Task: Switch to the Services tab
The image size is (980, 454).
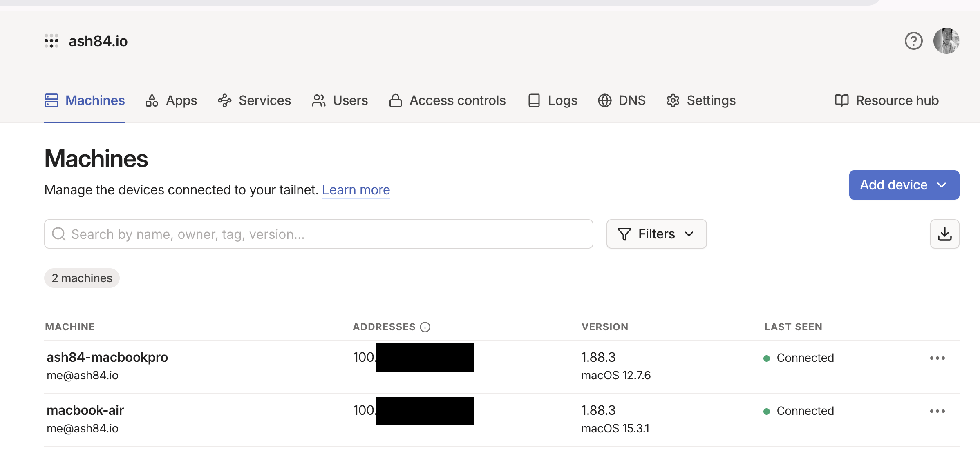Action: click(255, 100)
